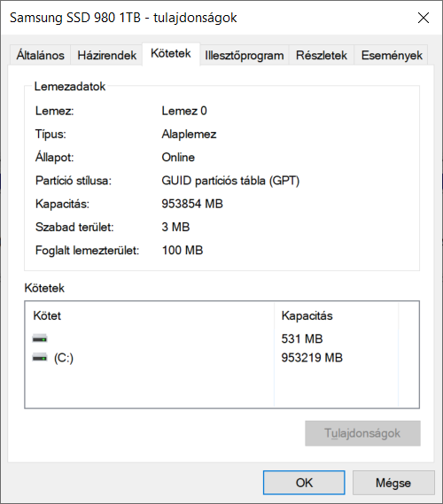Open the Részletek tab

pos(322,55)
